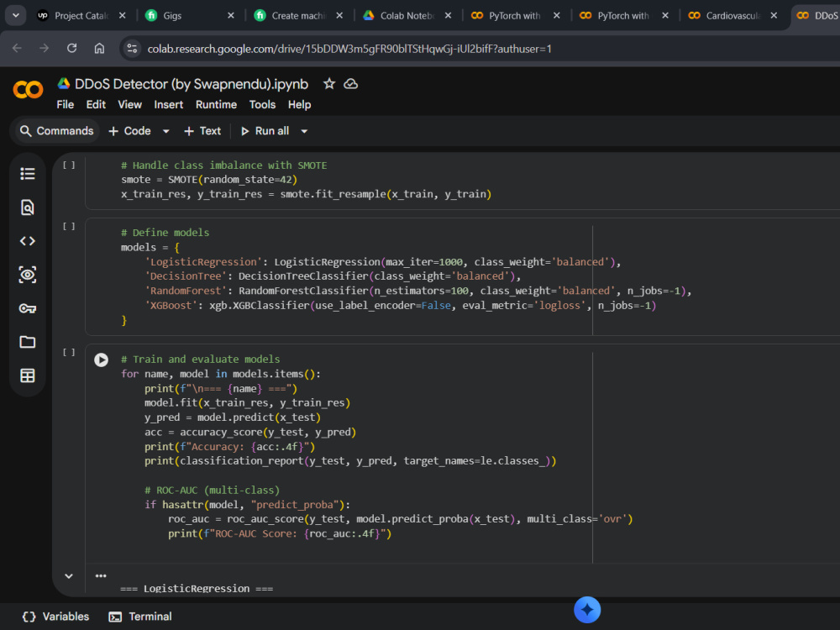
Task: Click the browser address bar URL
Action: (x=349, y=49)
